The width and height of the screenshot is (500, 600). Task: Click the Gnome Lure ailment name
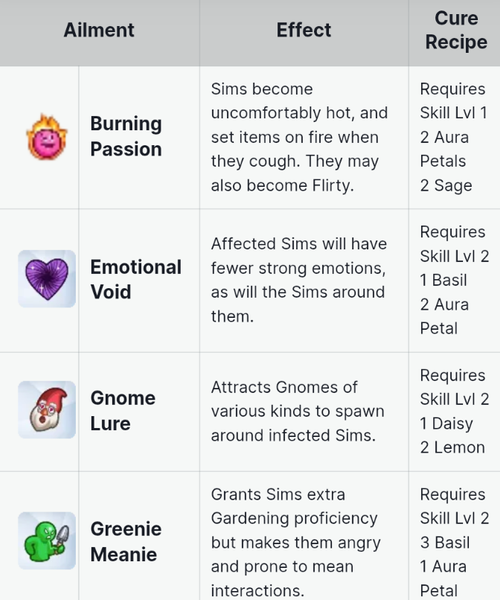pyautogui.click(x=123, y=411)
